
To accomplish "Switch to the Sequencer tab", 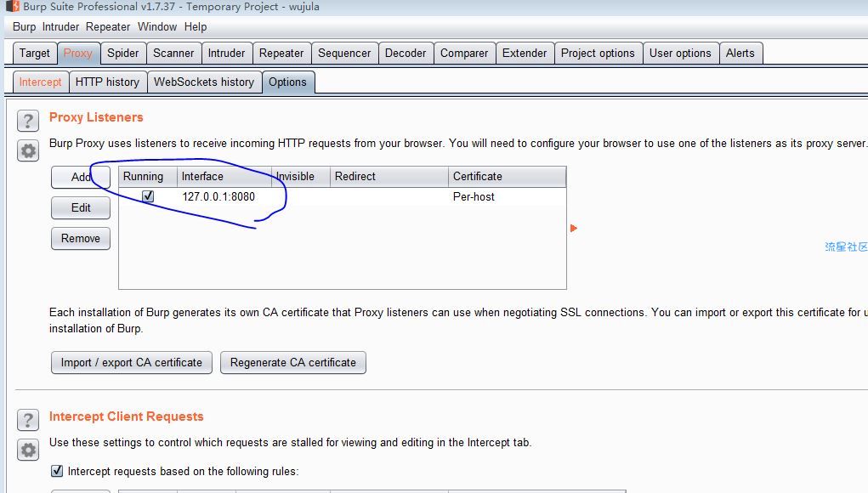I will tap(344, 53).
